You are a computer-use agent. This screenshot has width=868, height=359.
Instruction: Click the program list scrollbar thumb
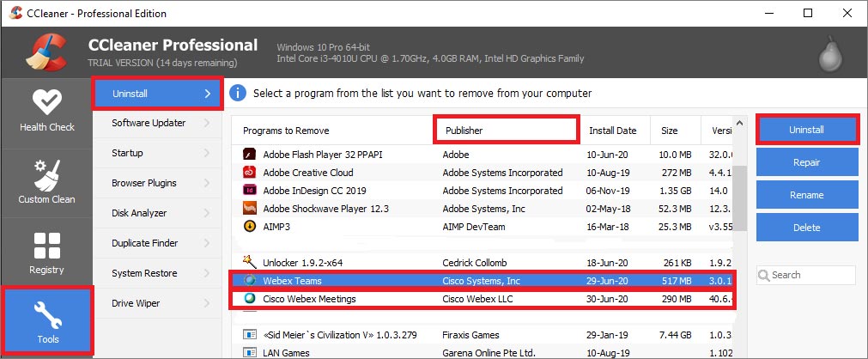739,198
